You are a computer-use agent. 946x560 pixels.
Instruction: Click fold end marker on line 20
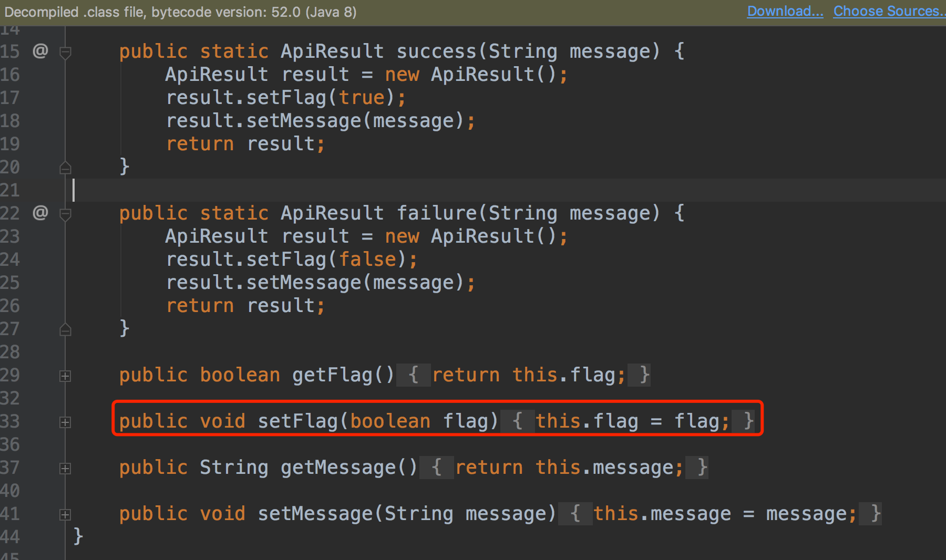click(x=65, y=168)
